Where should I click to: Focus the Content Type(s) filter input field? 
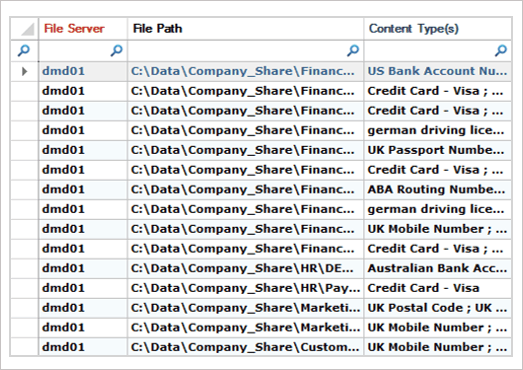tap(438, 51)
